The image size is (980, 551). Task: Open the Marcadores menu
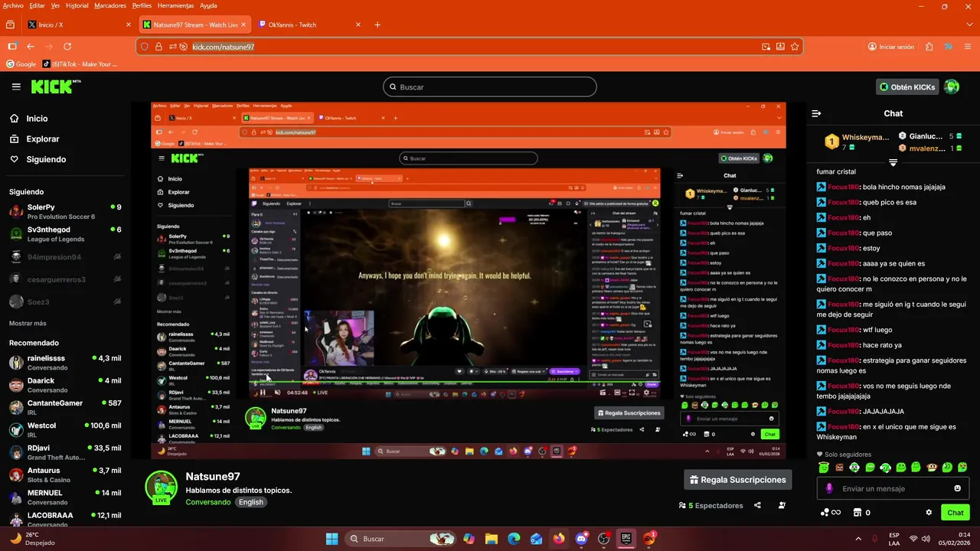(x=110, y=5)
